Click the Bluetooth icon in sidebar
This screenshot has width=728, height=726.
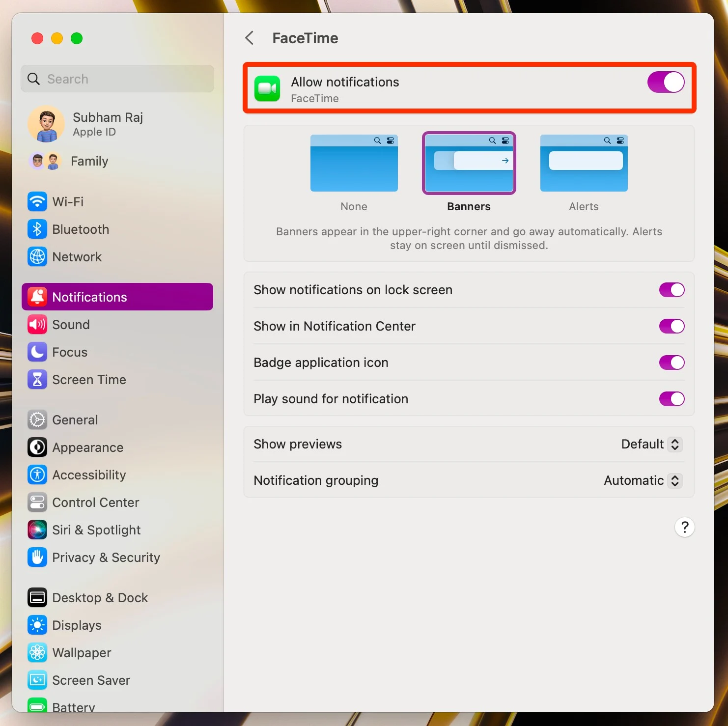pos(37,229)
